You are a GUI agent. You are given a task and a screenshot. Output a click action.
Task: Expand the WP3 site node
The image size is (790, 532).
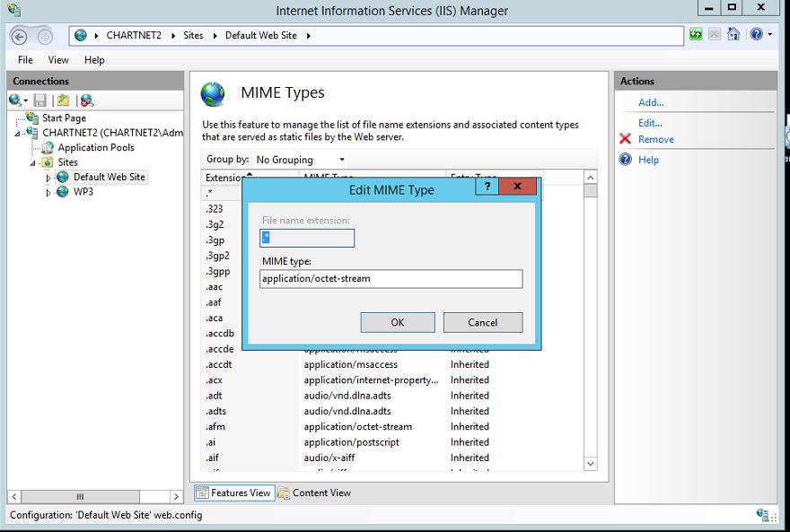pos(48,193)
